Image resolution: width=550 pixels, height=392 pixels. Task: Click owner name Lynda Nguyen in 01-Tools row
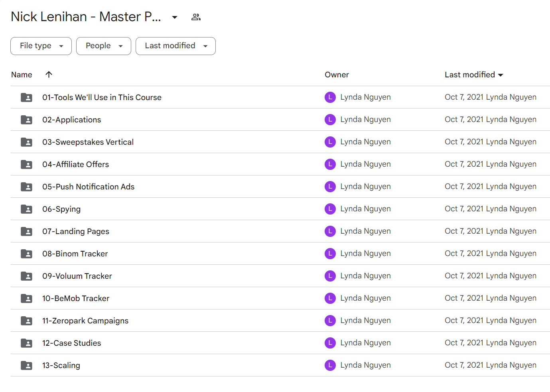coord(365,97)
